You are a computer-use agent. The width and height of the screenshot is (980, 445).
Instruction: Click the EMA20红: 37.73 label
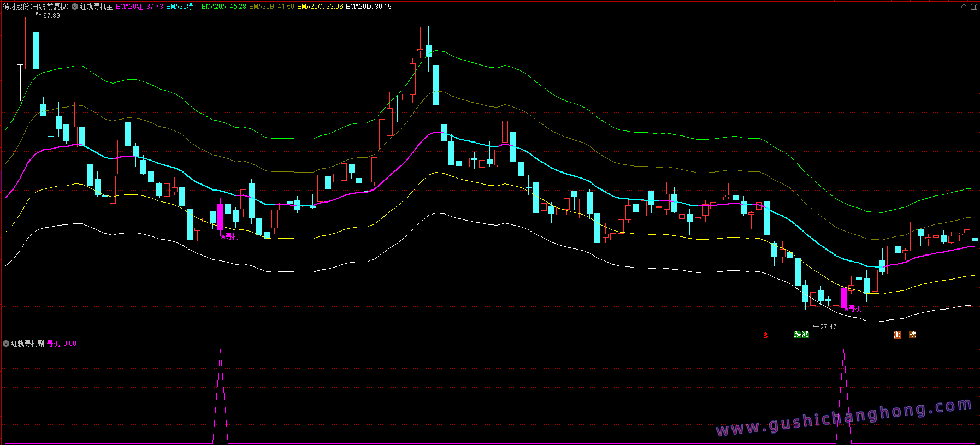coord(139,7)
